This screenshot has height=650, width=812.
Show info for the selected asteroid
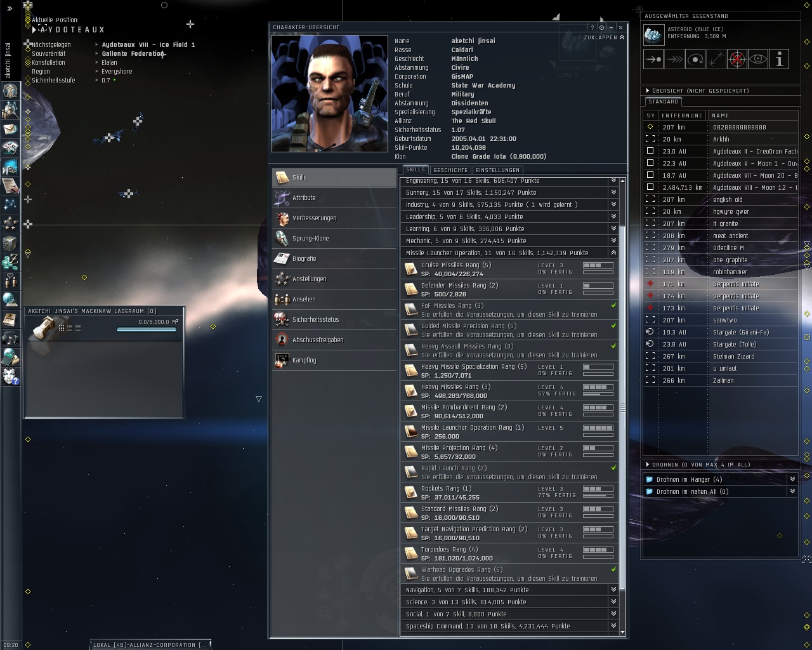click(x=779, y=59)
